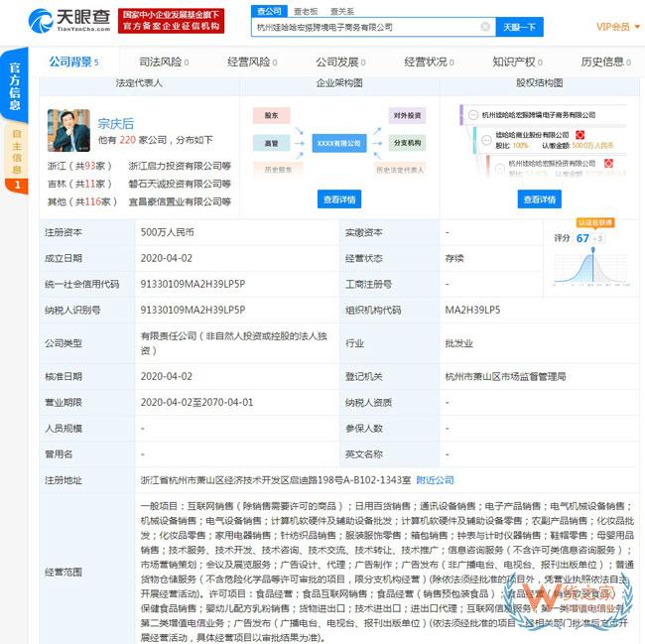Click the Tianyancha logo

69,21
